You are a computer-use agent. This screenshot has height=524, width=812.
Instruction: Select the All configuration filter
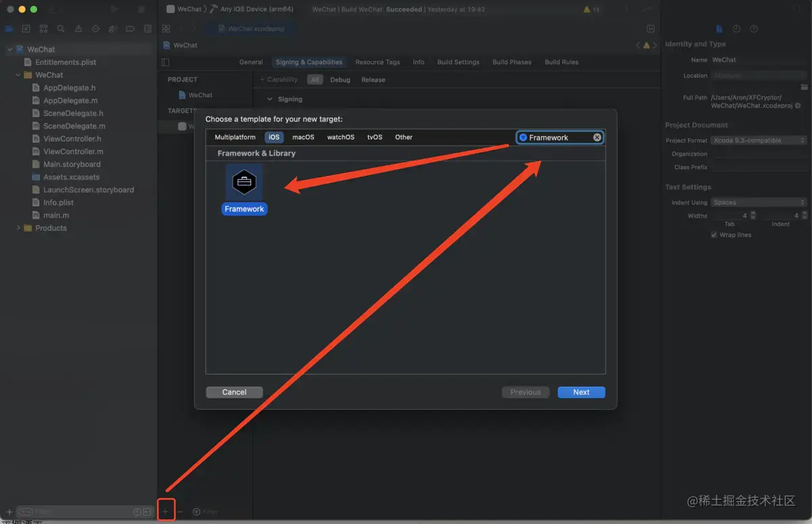(x=315, y=80)
